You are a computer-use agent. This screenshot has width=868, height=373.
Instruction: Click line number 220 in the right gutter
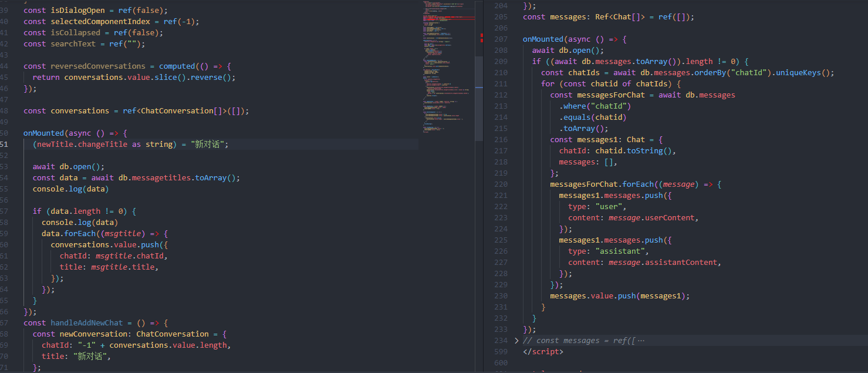tap(501, 184)
